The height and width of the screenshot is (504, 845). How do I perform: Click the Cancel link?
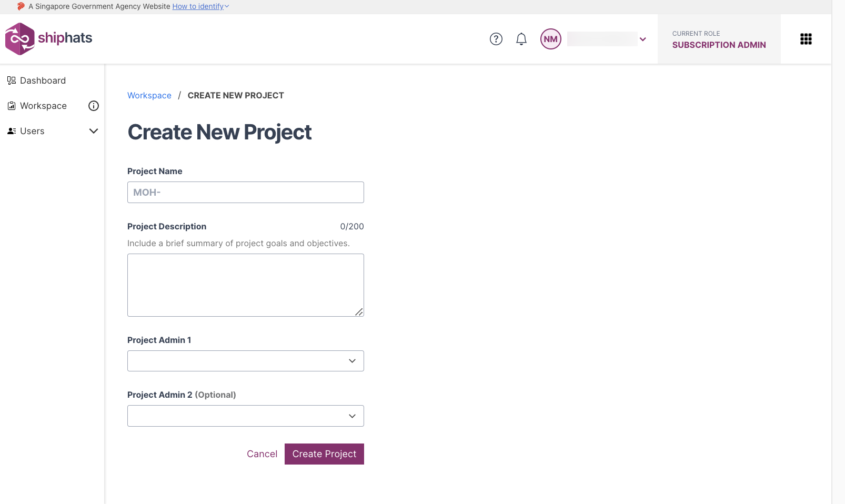coord(262,454)
